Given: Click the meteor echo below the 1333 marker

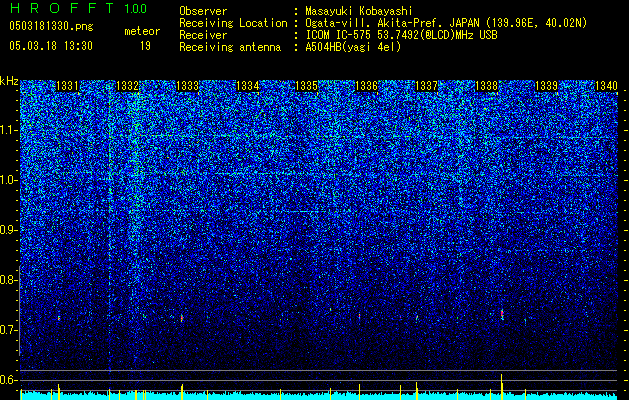Looking at the screenshot, I should (182, 318).
